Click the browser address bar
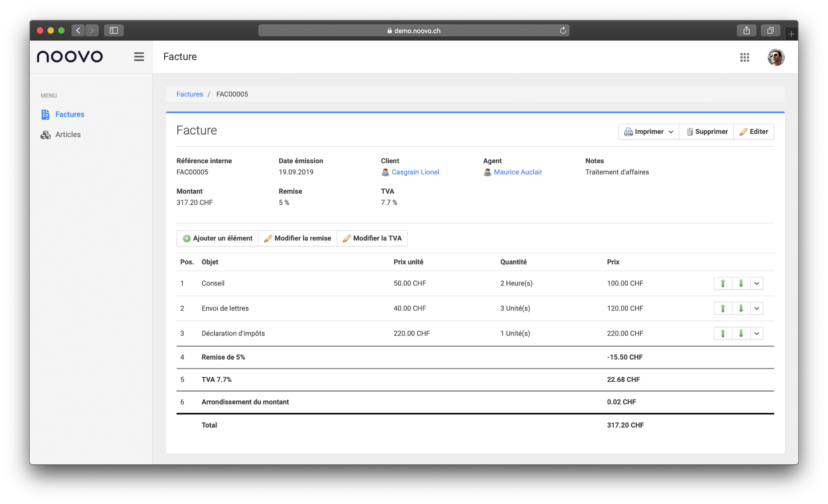828x504 pixels. (x=414, y=31)
